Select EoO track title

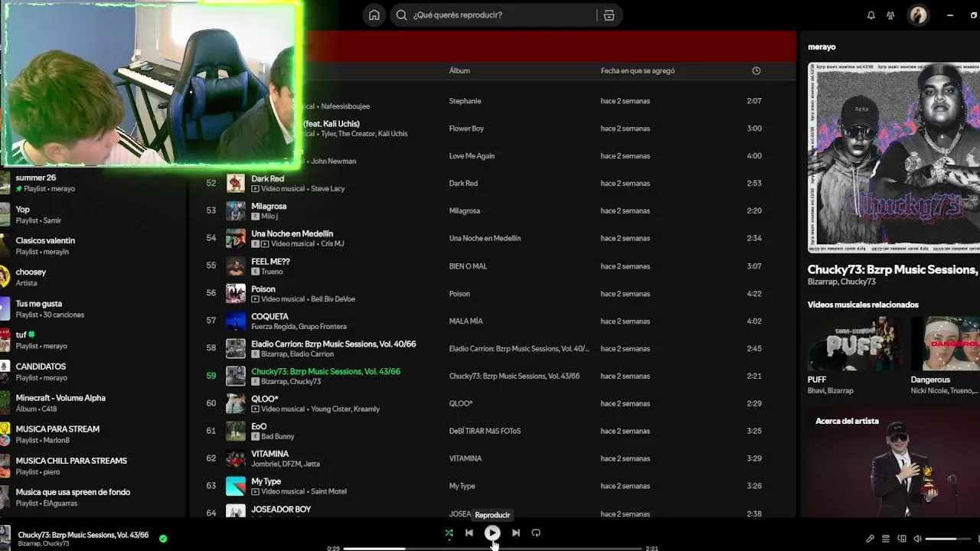point(259,426)
